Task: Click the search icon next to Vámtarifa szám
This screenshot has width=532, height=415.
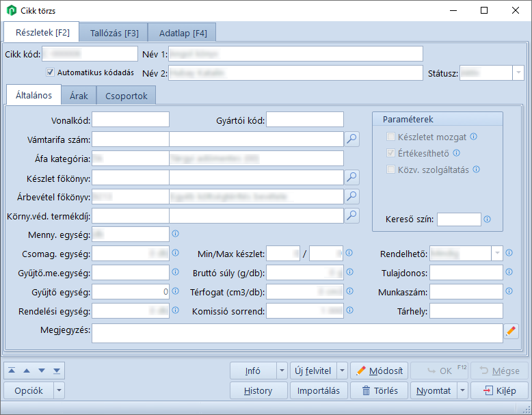Action: click(x=351, y=139)
